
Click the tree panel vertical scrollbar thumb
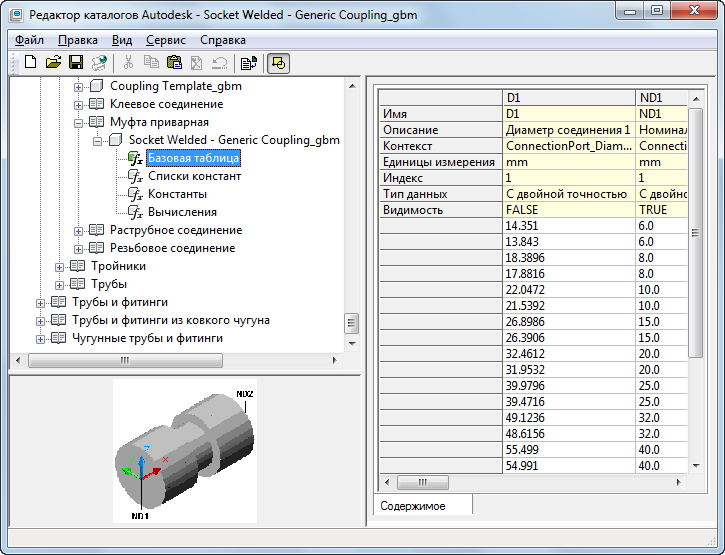point(351,323)
